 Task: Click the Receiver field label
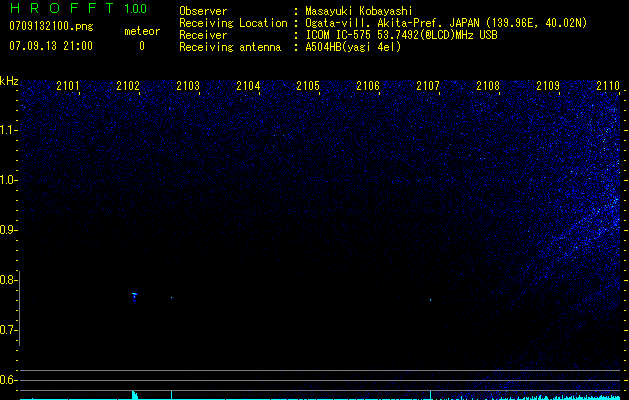pyautogui.click(x=203, y=35)
